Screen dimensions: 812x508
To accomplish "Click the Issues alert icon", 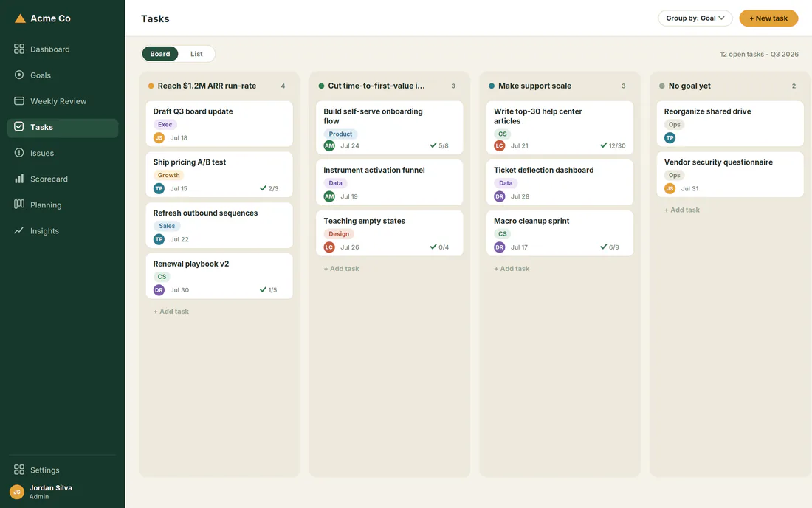I will pyautogui.click(x=19, y=152).
